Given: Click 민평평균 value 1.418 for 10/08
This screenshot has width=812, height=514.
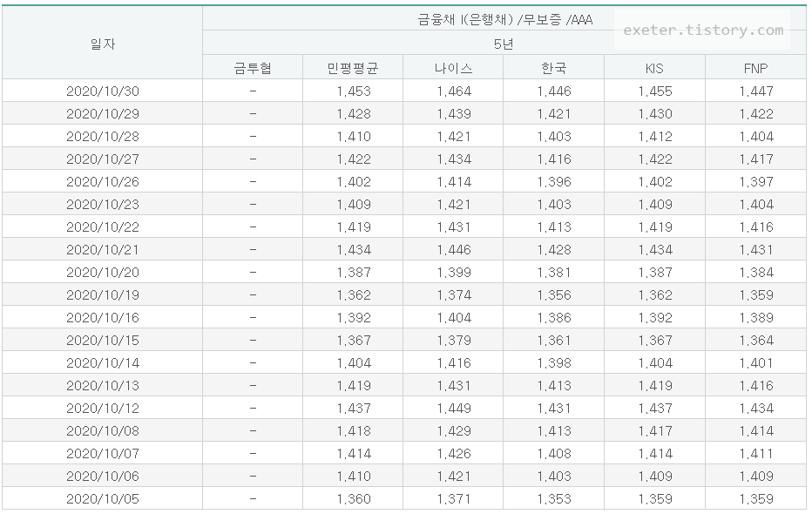Looking at the screenshot, I should (x=354, y=431).
